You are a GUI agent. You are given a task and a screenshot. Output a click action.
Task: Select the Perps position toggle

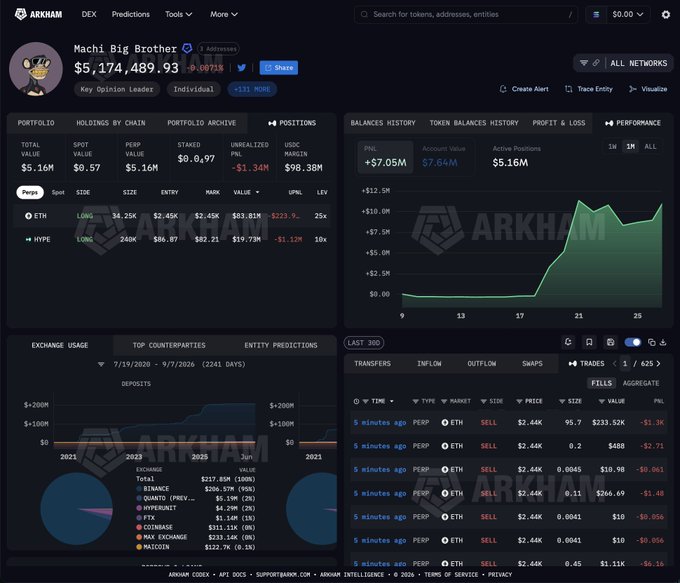coord(30,192)
